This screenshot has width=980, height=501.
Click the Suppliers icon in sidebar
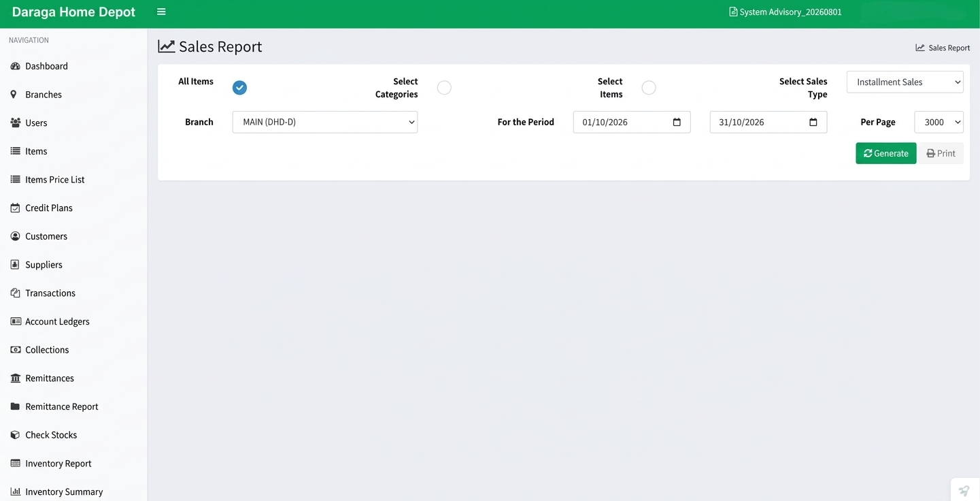[15, 265]
